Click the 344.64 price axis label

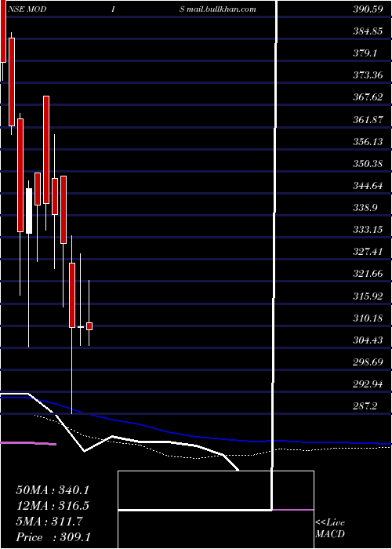(368, 186)
